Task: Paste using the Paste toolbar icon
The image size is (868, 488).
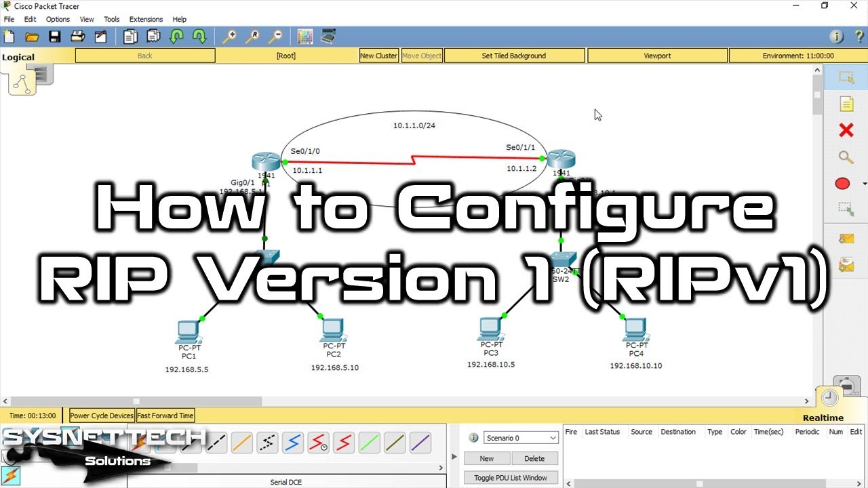Action: tap(154, 37)
